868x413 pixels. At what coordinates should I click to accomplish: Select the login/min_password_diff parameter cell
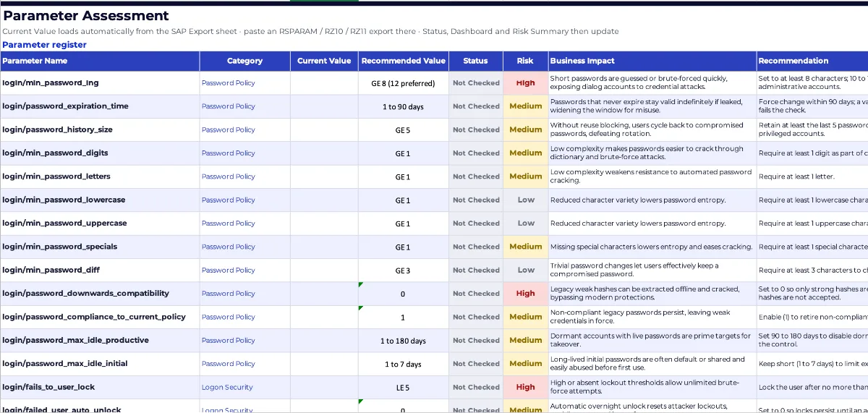pyautogui.click(x=100, y=270)
